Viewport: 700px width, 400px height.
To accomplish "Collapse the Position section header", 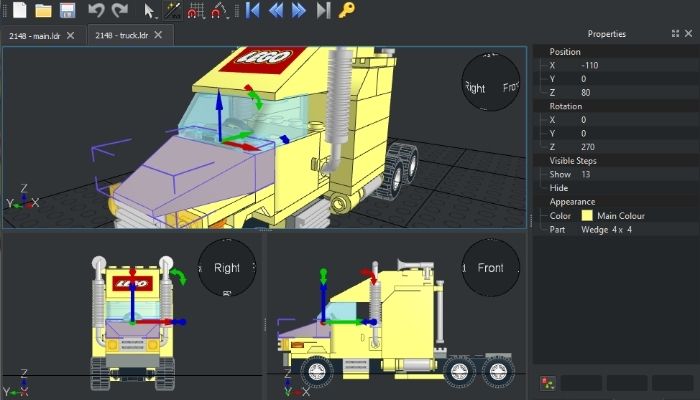I will click(565, 52).
